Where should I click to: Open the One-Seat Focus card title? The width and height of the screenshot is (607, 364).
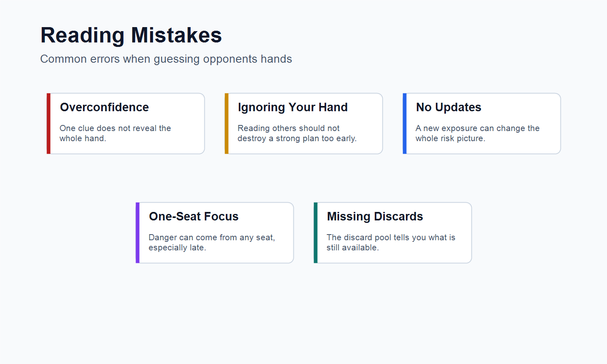pos(194,216)
